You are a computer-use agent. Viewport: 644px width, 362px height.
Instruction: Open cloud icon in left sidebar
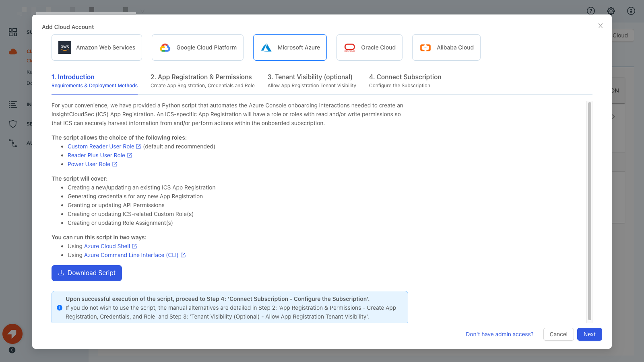pyautogui.click(x=13, y=51)
